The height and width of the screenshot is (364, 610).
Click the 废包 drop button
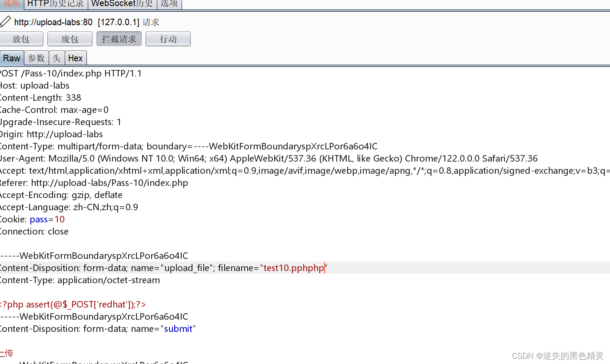coord(70,39)
